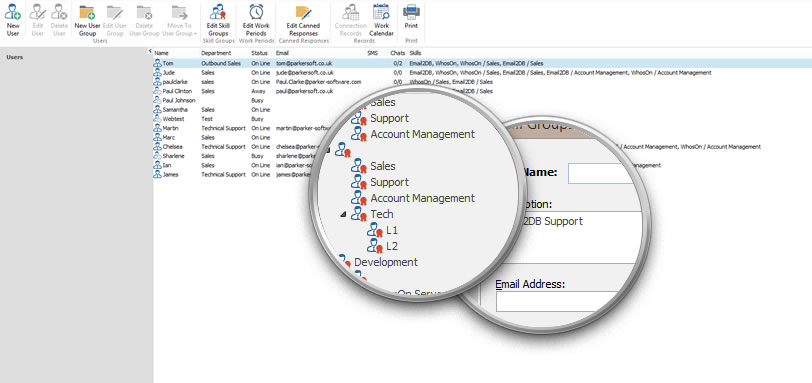Viewport: 812px width, 383px height.
Task: Click the Outbound Sales department cell
Action: [221, 63]
